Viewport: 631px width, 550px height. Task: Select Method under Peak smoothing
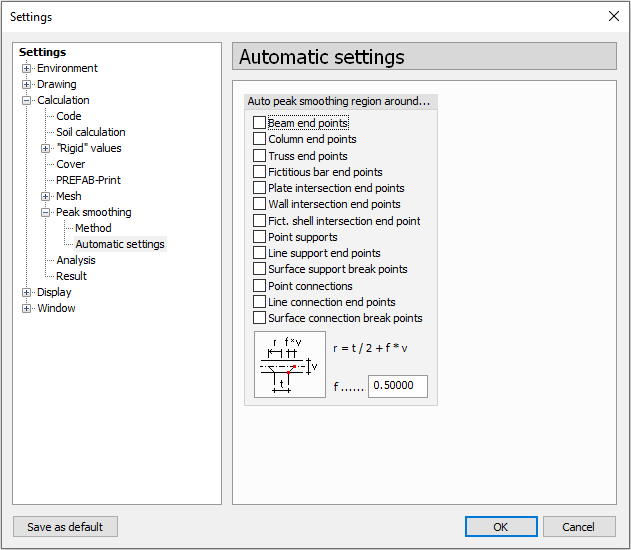pyautogui.click(x=94, y=228)
